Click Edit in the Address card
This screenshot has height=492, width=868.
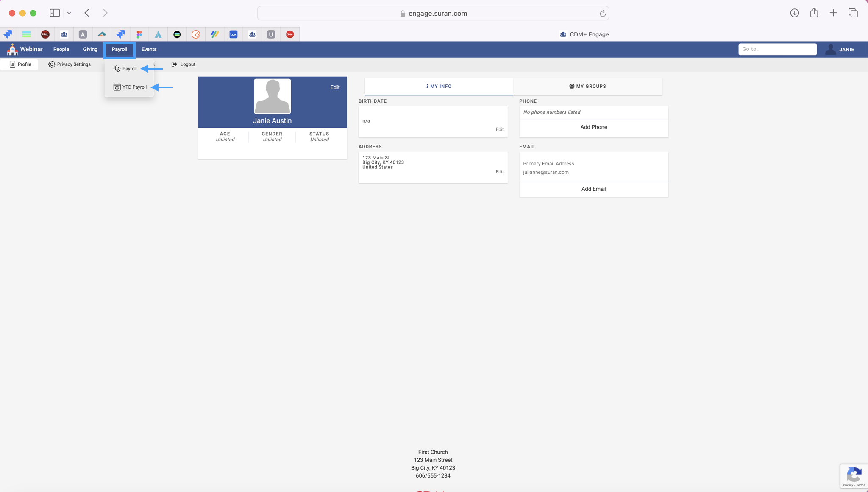click(499, 172)
